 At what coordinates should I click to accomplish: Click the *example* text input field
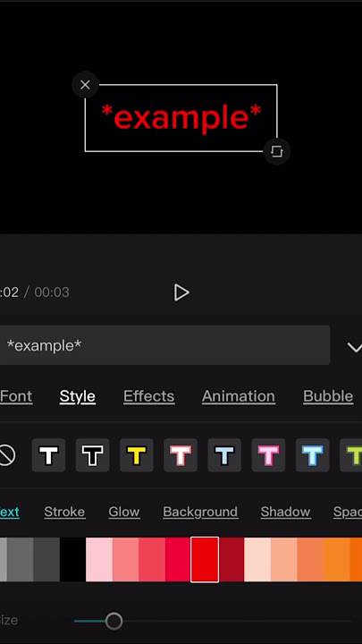point(164,345)
